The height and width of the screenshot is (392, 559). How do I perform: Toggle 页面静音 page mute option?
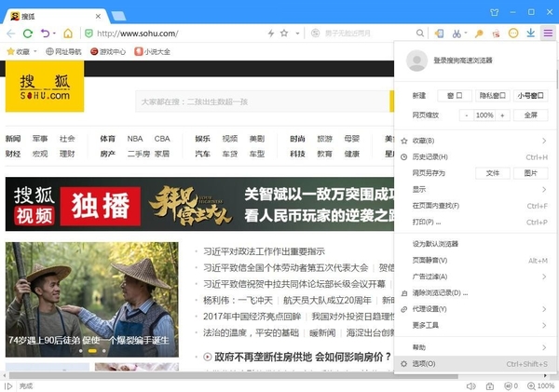tap(430, 260)
